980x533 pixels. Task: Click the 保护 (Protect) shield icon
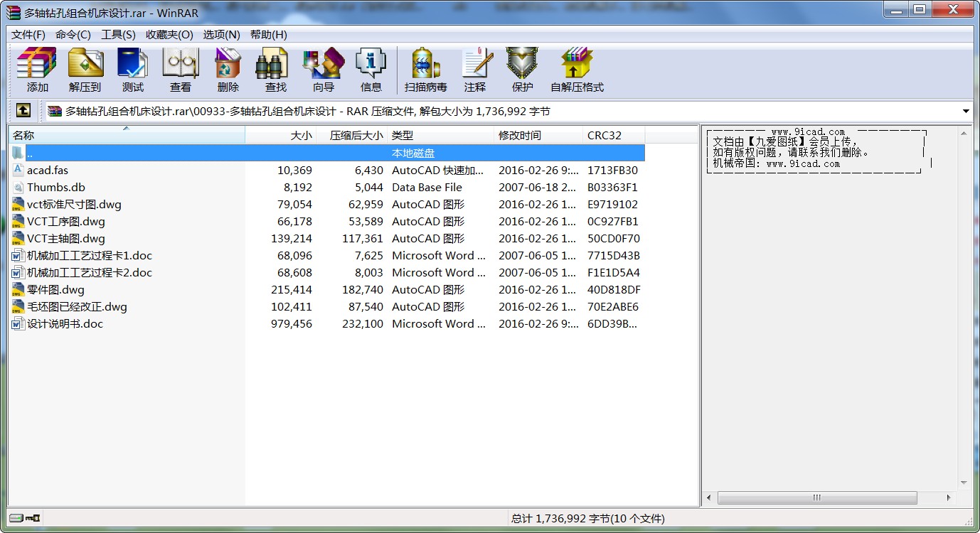(x=522, y=63)
